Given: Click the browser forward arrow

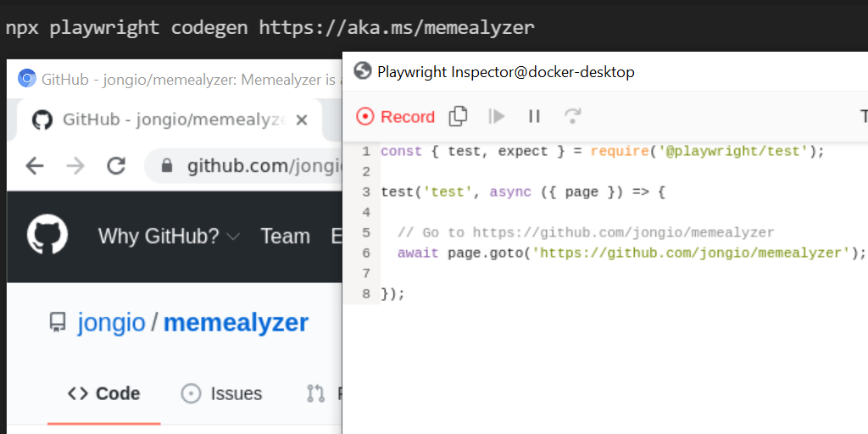Looking at the screenshot, I should 75,165.
